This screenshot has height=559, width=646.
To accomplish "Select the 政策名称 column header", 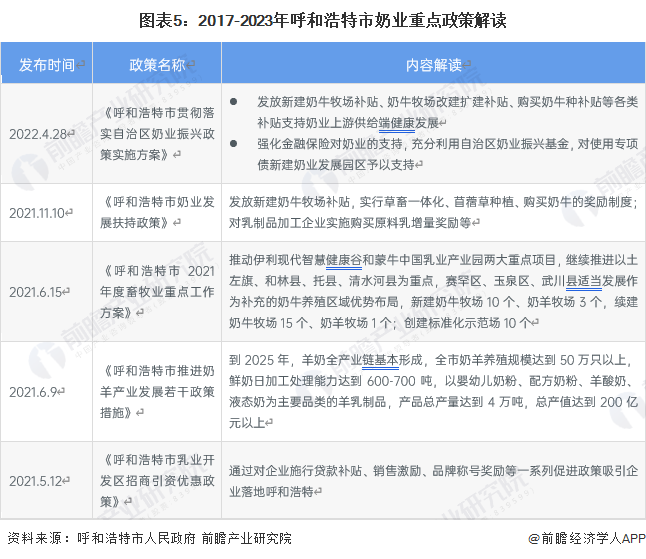I will tap(157, 65).
